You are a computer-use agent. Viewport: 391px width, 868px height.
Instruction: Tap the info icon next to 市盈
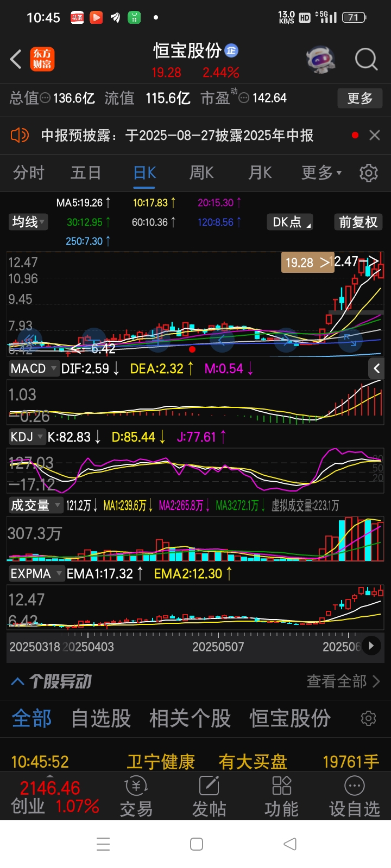244,98
